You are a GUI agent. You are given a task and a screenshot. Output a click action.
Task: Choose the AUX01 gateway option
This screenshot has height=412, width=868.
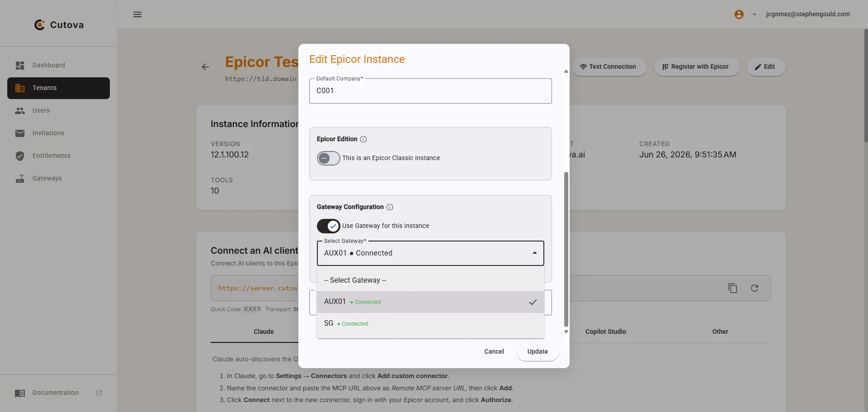(430, 302)
